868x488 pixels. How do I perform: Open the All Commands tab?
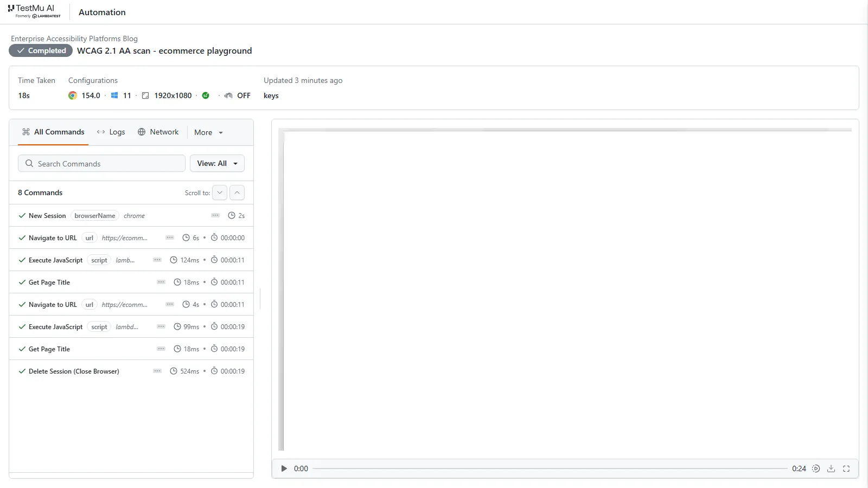(53, 132)
